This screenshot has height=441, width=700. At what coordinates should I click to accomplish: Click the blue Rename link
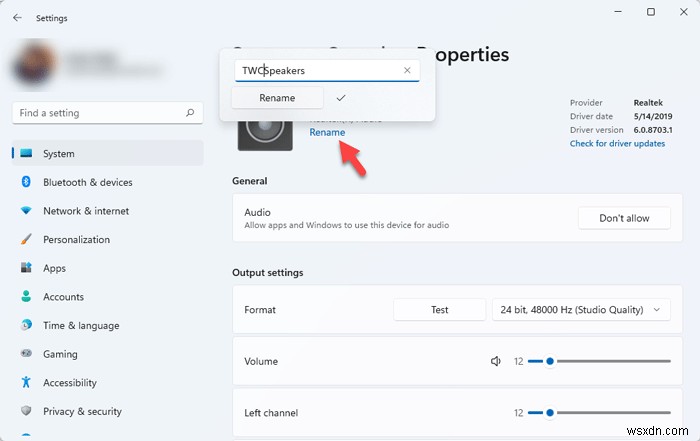point(327,132)
